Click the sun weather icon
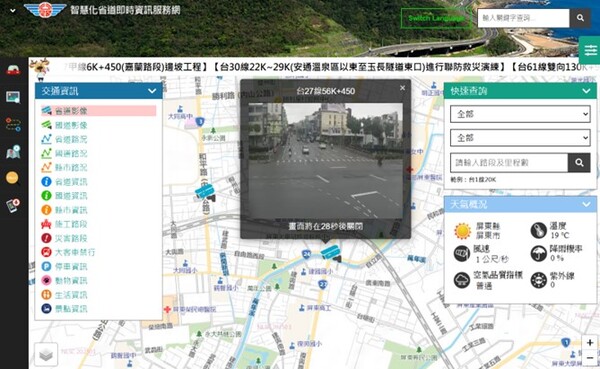 point(462,231)
